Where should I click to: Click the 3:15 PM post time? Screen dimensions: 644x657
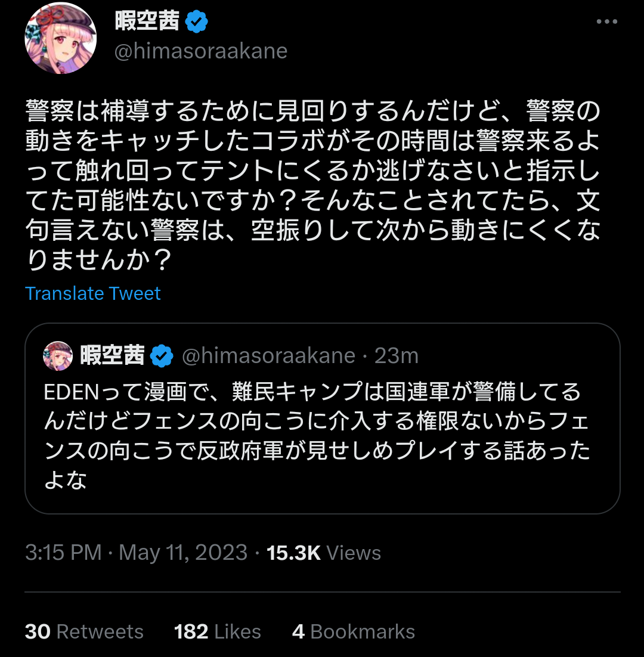pyautogui.click(x=63, y=553)
